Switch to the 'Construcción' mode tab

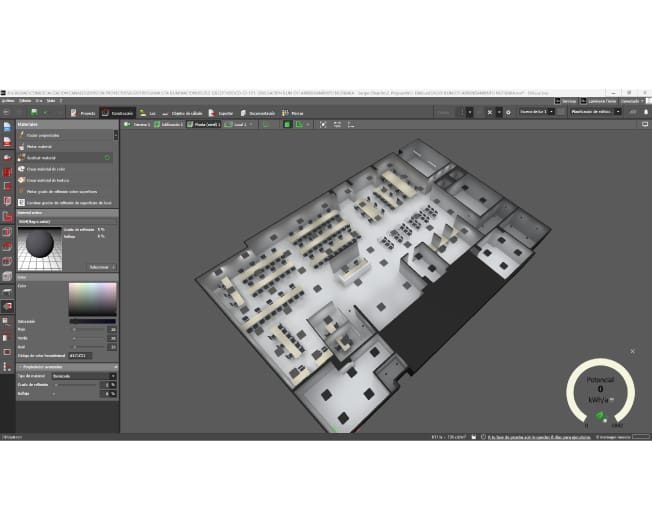pos(118,113)
